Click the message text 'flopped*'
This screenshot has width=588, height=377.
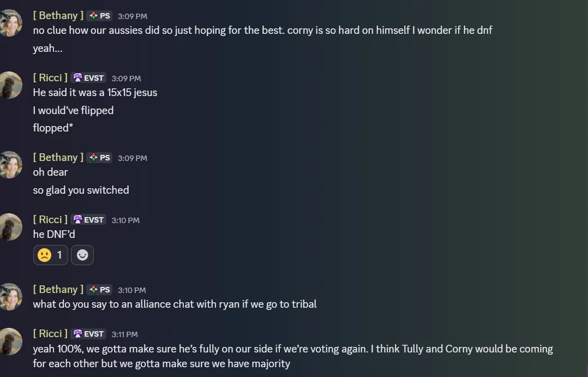click(x=53, y=128)
